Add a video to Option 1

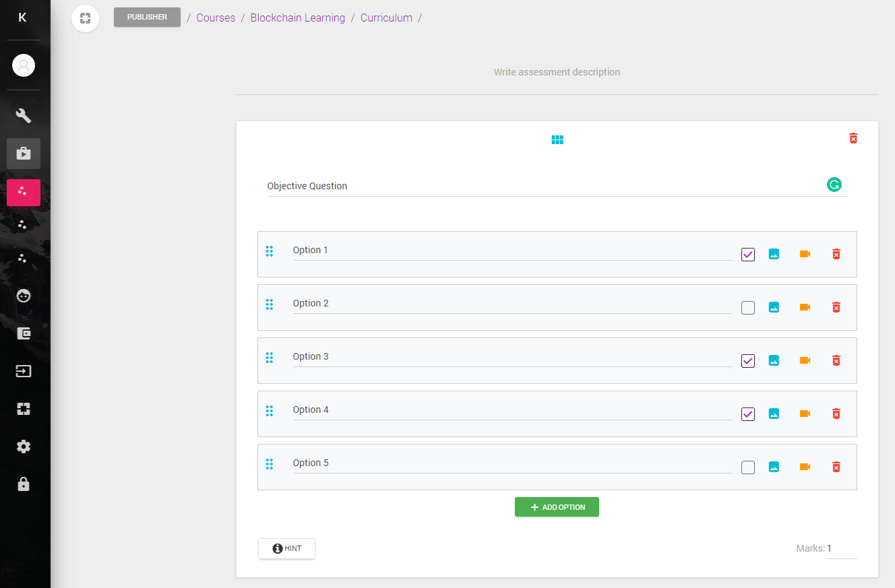805,254
